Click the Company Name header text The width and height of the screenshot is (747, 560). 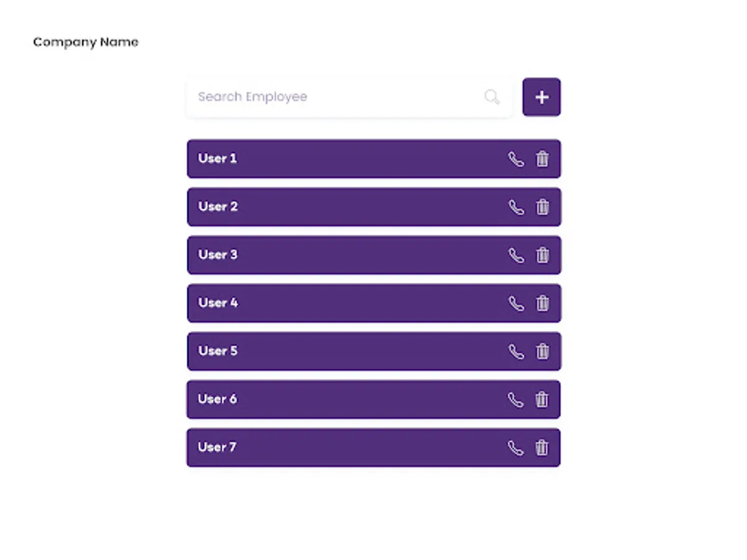click(x=86, y=42)
